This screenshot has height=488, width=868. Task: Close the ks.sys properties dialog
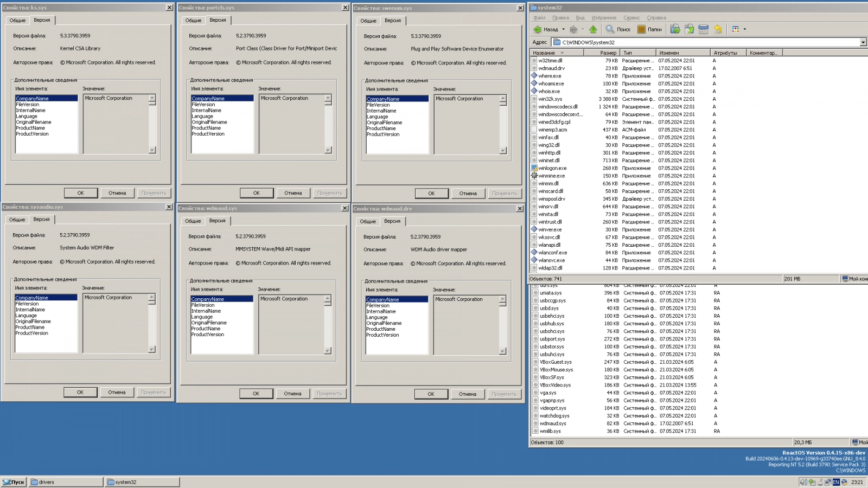[x=169, y=8]
